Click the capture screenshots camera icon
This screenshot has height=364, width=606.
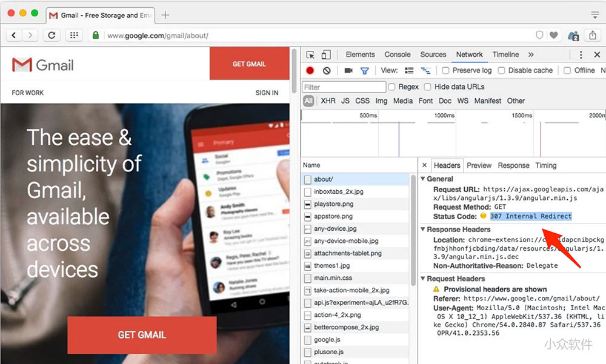pos(348,70)
